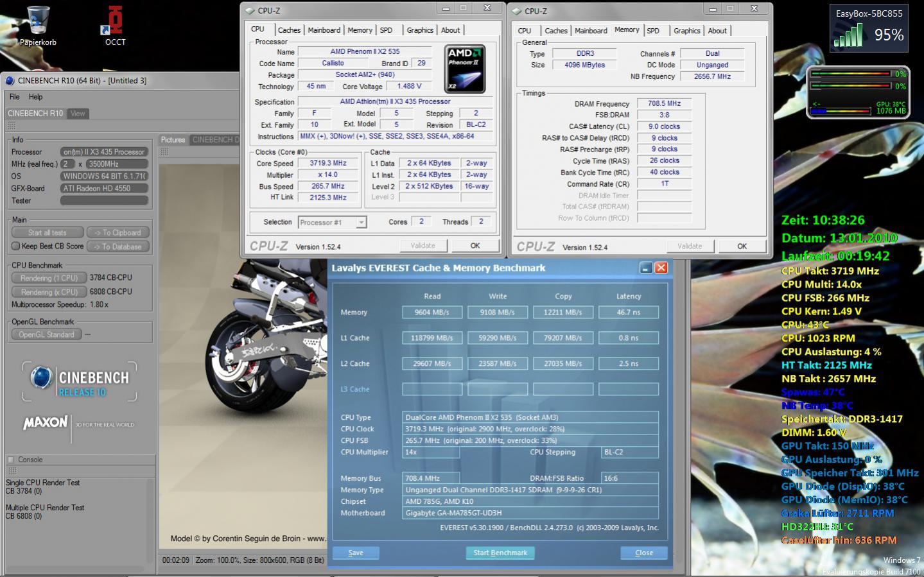Click the Memory Latency value 46.7 ns

point(629,312)
